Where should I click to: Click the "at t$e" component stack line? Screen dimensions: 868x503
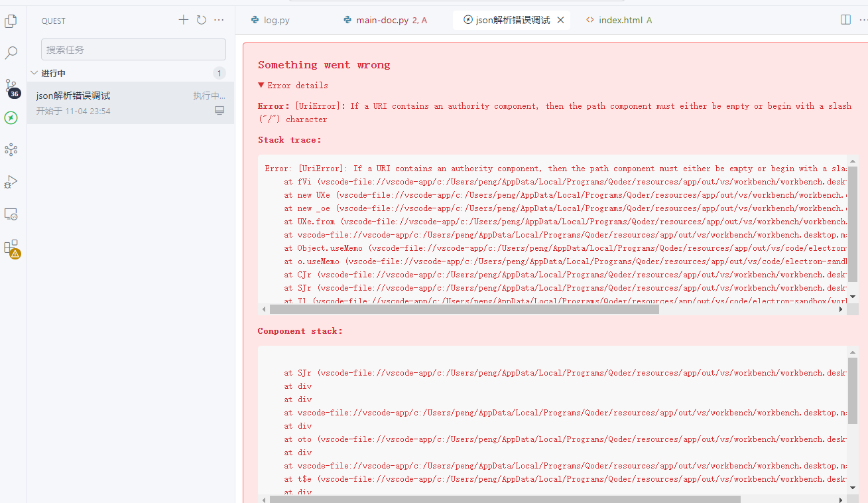click(566, 479)
